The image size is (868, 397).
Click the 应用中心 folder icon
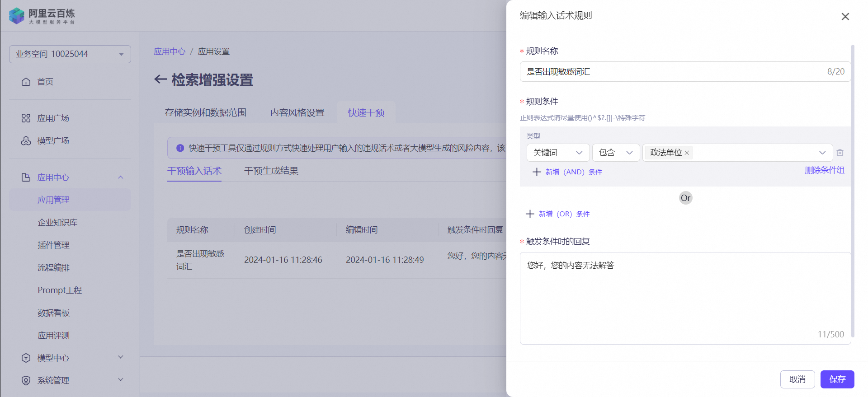[x=26, y=177]
